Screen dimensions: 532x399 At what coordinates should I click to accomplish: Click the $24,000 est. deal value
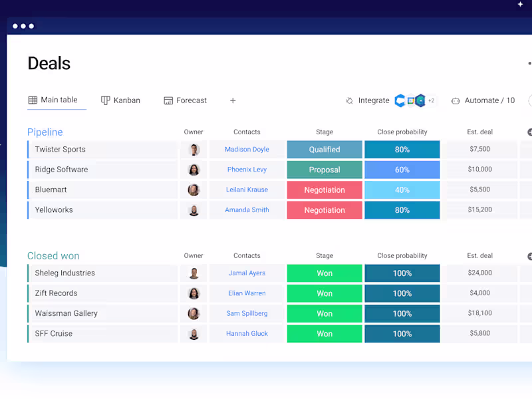click(479, 273)
